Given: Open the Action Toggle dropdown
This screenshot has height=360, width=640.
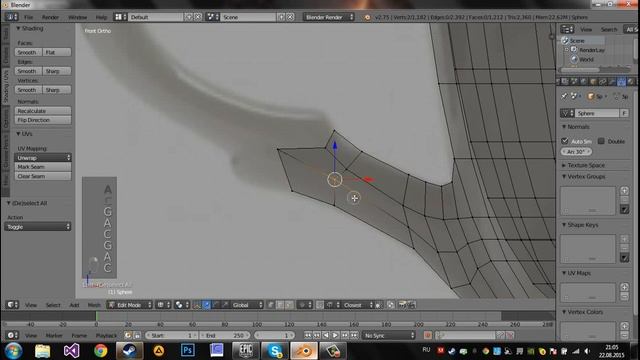Looking at the screenshot, I should [38, 227].
